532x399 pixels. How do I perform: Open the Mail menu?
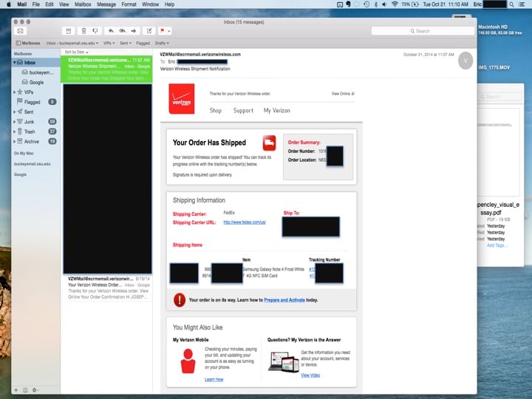click(22, 4)
